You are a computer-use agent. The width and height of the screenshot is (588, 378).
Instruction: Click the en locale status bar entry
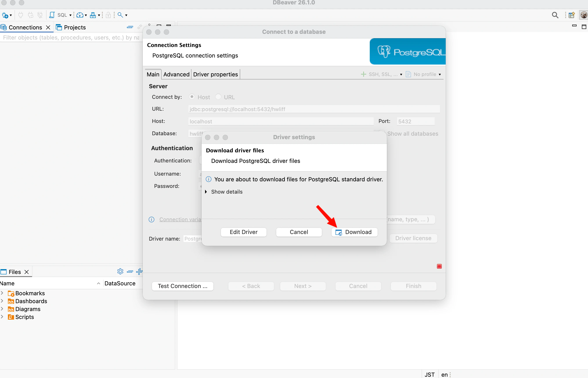[x=444, y=374]
